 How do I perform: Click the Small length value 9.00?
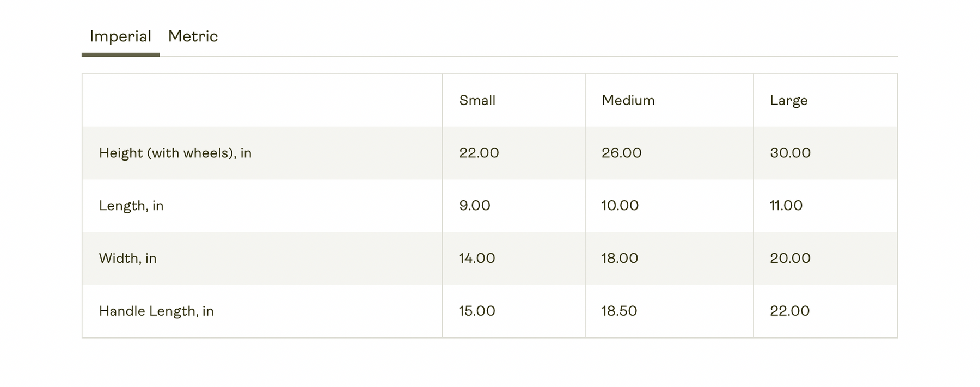pos(474,206)
